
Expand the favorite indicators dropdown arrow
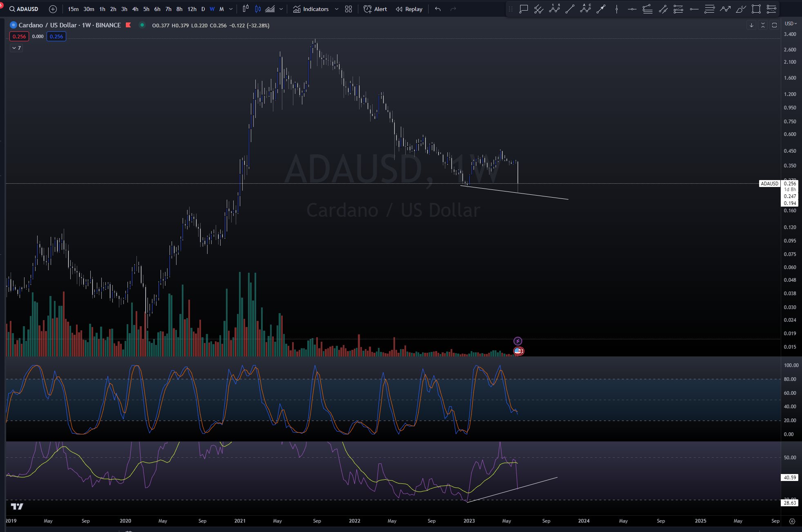(x=337, y=9)
